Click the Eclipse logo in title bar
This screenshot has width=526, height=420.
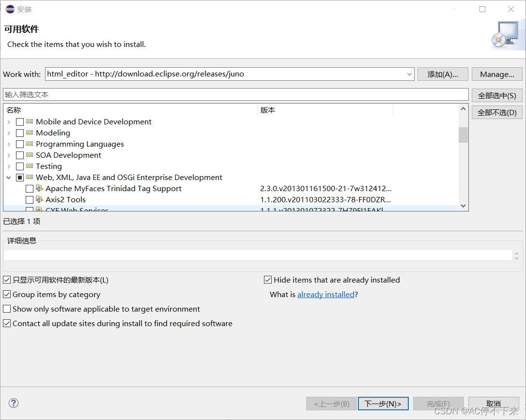pyautogui.click(x=10, y=9)
